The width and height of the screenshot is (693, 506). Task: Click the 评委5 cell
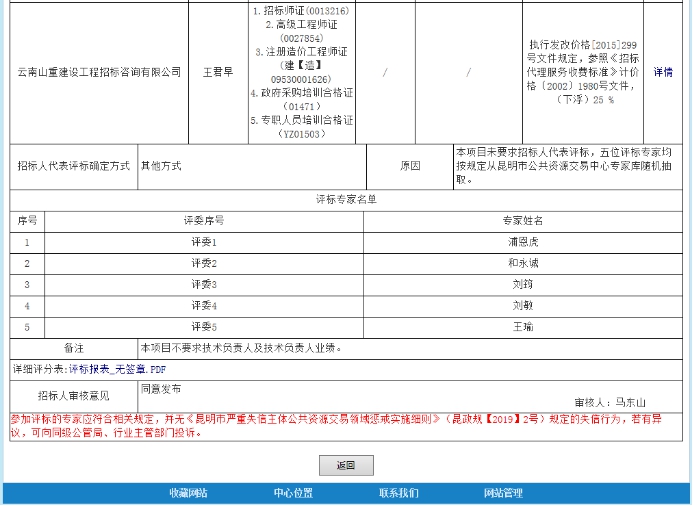204,327
